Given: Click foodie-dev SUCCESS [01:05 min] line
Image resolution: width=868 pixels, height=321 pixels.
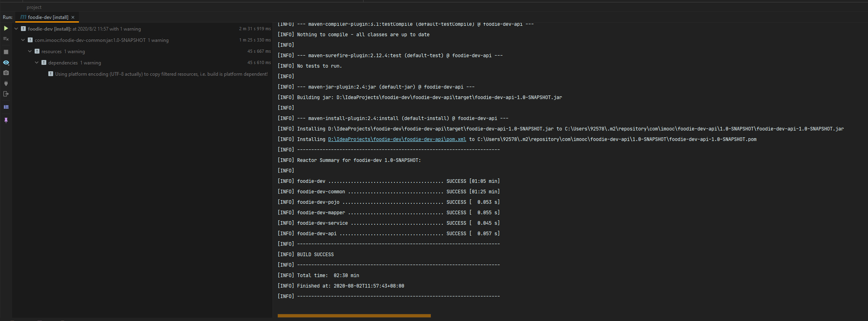Looking at the screenshot, I should [389, 181].
